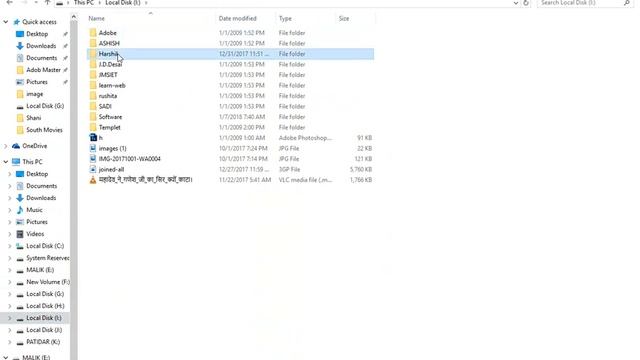Expand PATIDAR (K:) node
640x360 pixels.
pos(10,342)
